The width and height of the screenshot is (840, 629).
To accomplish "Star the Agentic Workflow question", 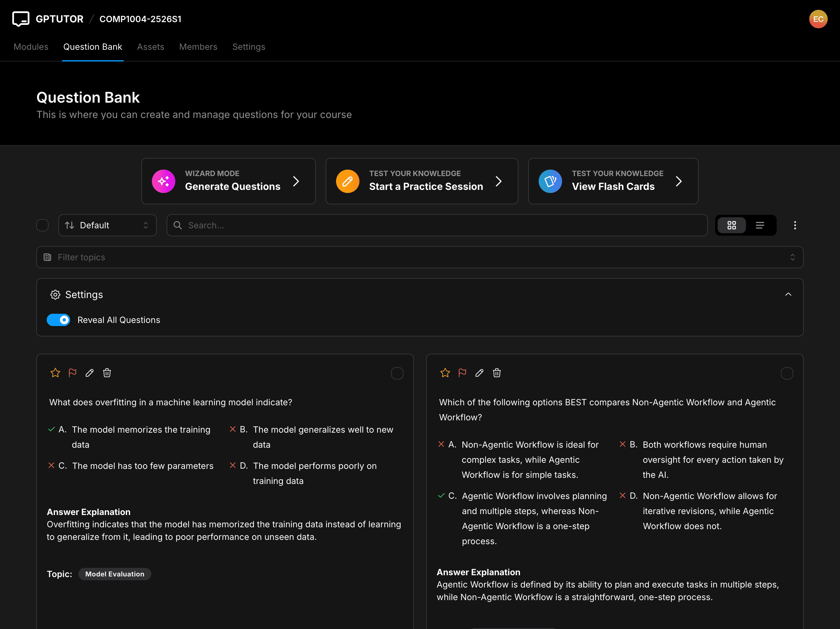I will pos(445,373).
